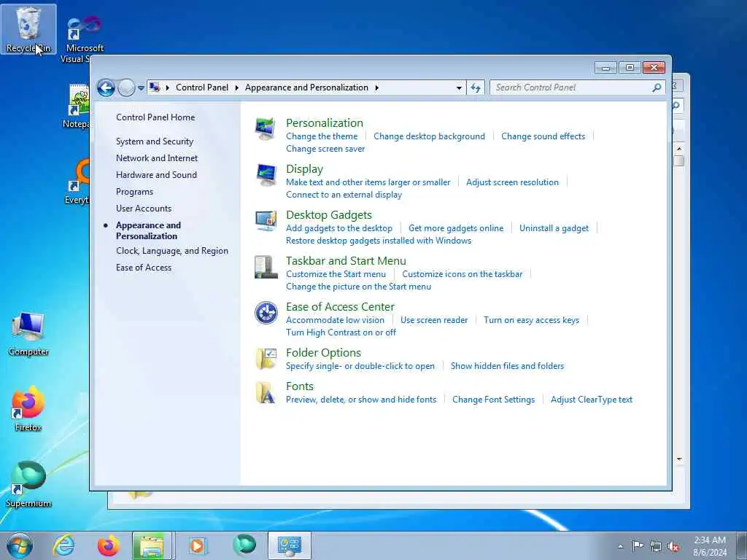Go to Control Panel Home
This screenshot has height=560, width=747.
155,117
